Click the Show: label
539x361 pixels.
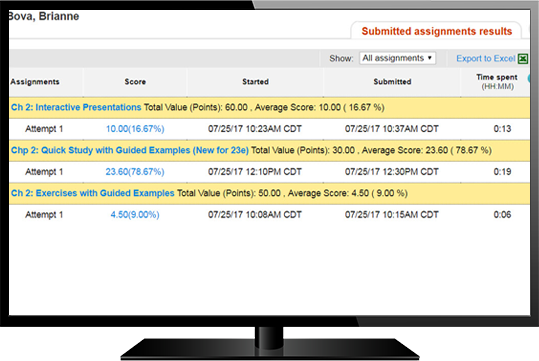(x=341, y=58)
